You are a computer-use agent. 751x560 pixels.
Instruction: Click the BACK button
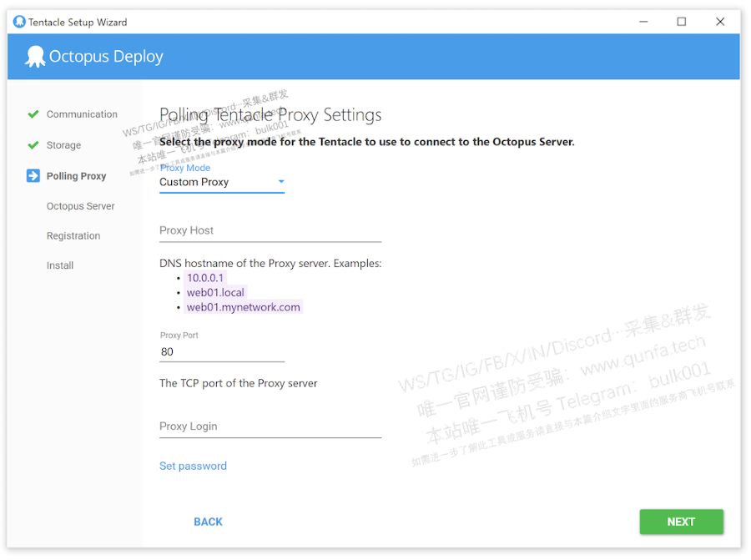pos(208,522)
